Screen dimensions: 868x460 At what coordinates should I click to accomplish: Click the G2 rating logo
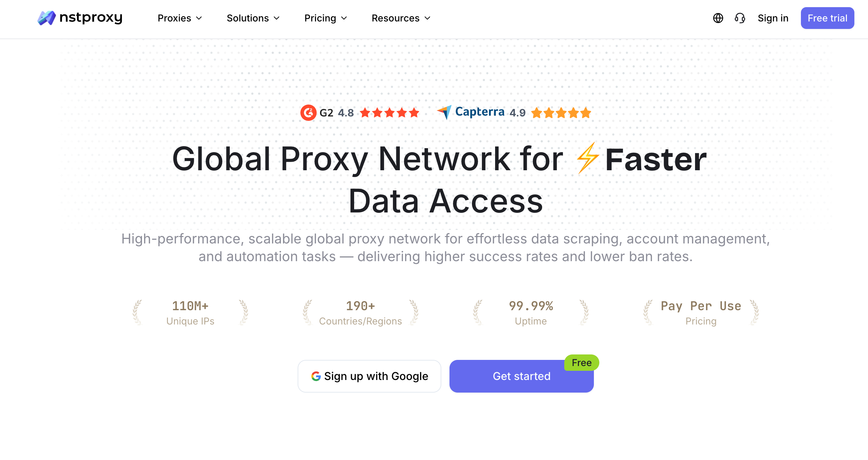click(308, 113)
